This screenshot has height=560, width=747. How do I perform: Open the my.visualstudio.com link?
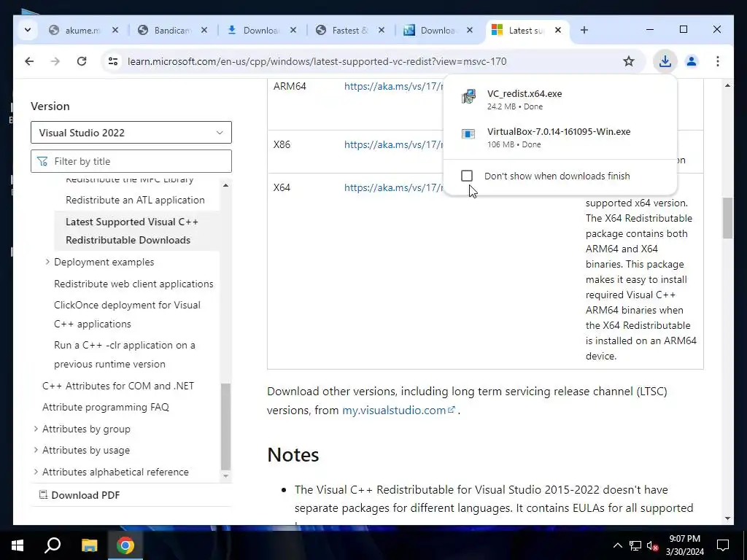pyautogui.click(x=398, y=410)
